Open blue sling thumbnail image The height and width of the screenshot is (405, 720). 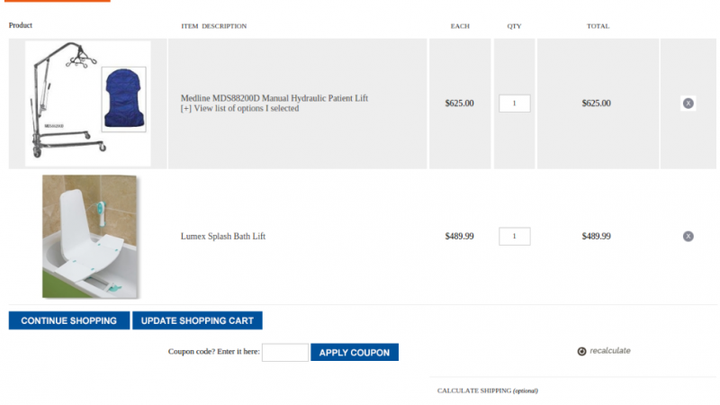point(124,99)
